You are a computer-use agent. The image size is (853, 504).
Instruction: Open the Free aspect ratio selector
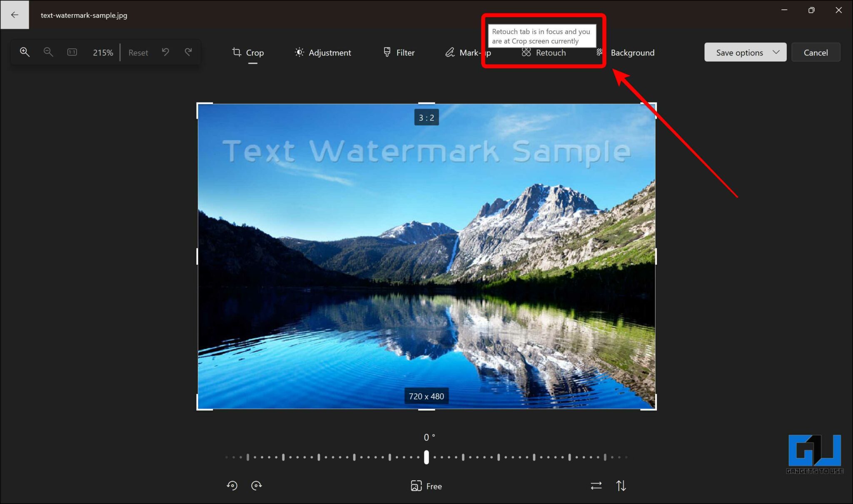tap(426, 486)
